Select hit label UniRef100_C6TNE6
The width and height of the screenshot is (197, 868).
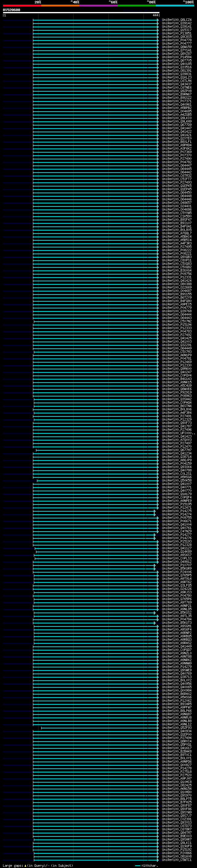(177, 88)
